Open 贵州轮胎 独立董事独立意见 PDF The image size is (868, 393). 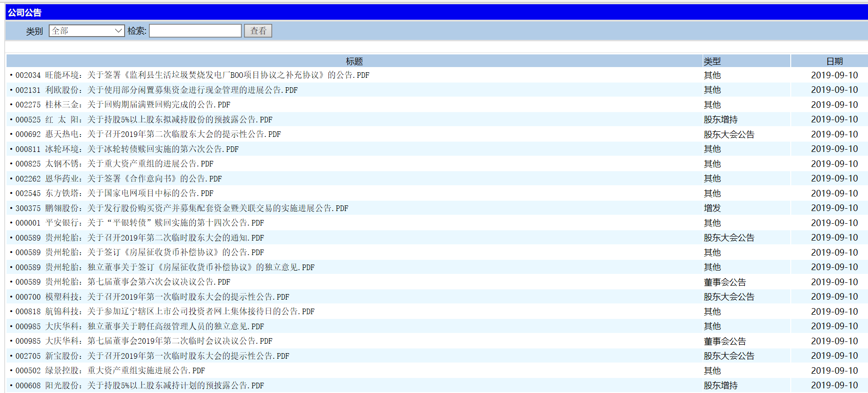pyautogui.click(x=165, y=267)
